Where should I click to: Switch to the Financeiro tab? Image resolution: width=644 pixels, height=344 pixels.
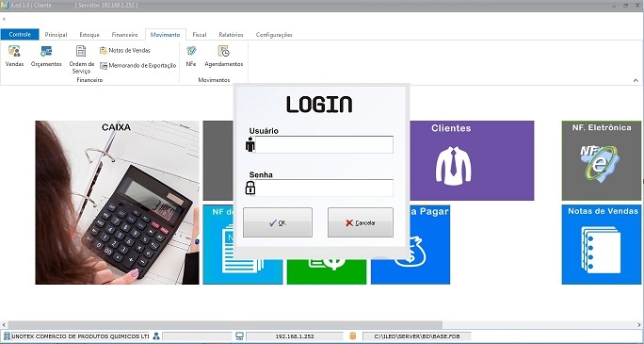124,35
